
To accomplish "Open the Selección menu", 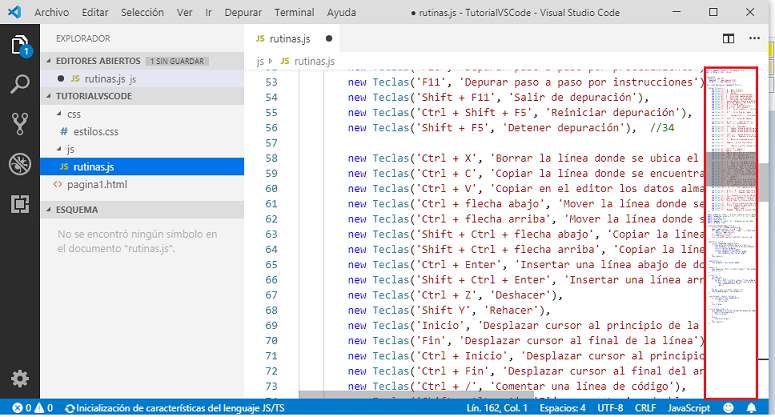I will pos(142,12).
